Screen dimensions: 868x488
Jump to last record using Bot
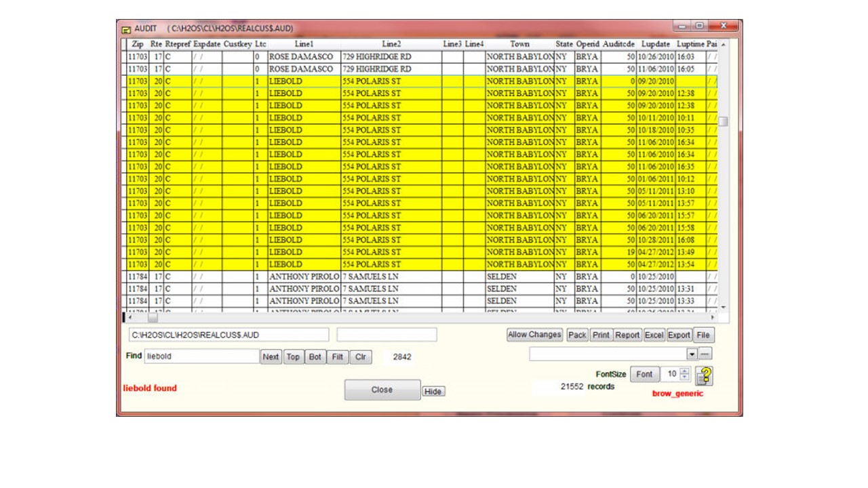[x=315, y=357]
